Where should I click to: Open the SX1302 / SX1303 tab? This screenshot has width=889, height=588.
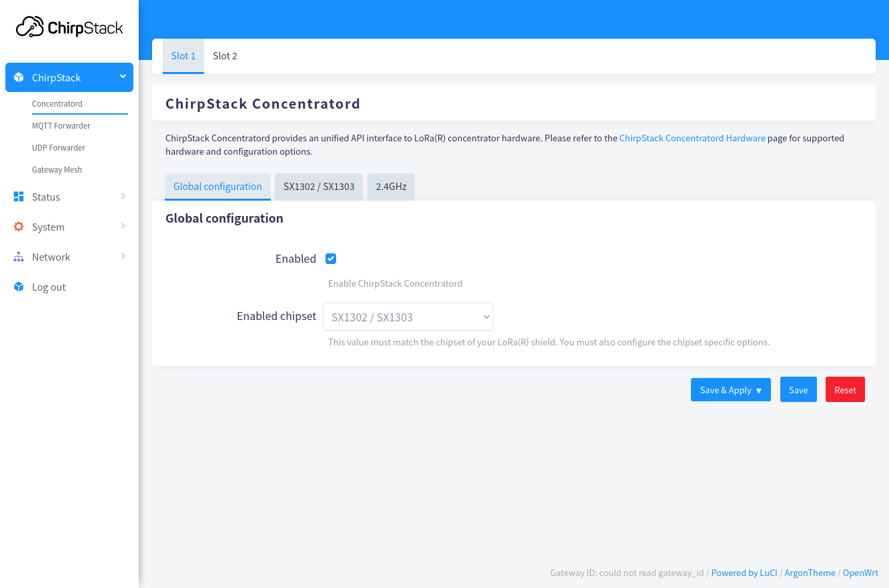pos(319,187)
